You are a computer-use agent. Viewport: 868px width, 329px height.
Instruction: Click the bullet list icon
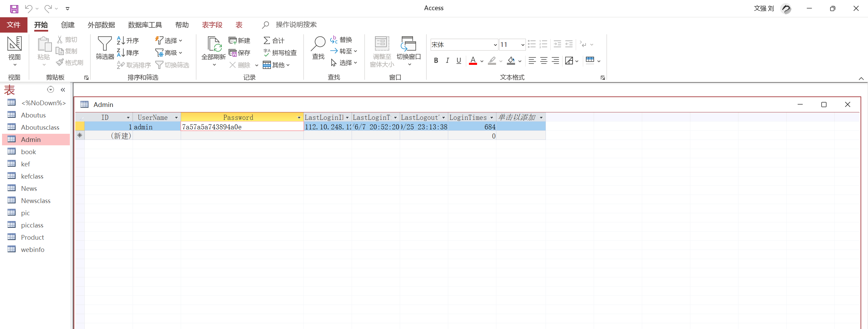pyautogui.click(x=532, y=44)
